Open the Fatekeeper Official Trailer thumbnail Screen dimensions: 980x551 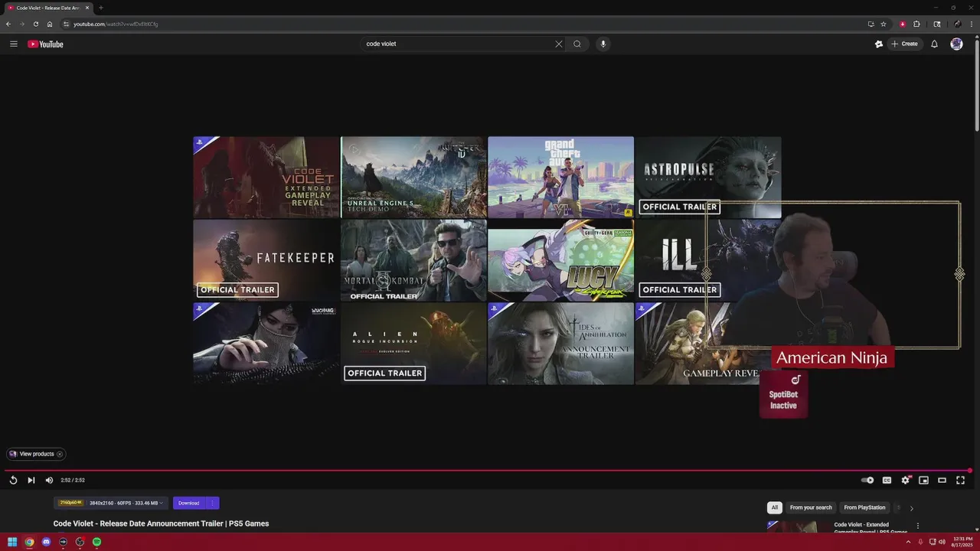pos(266,260)
